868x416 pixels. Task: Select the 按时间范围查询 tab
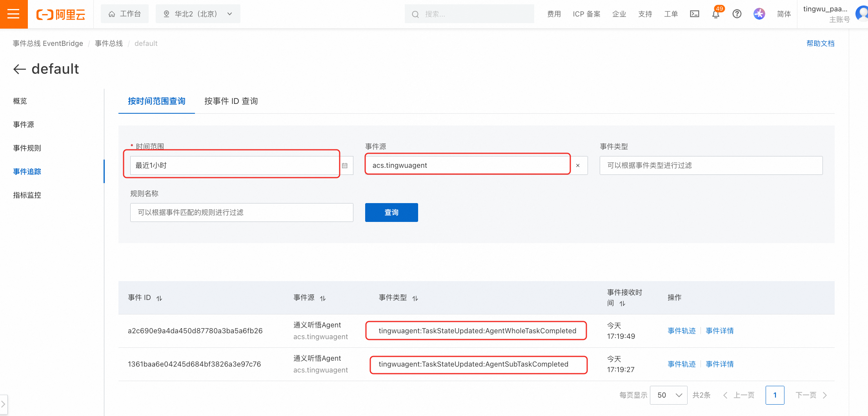point(156,101)
